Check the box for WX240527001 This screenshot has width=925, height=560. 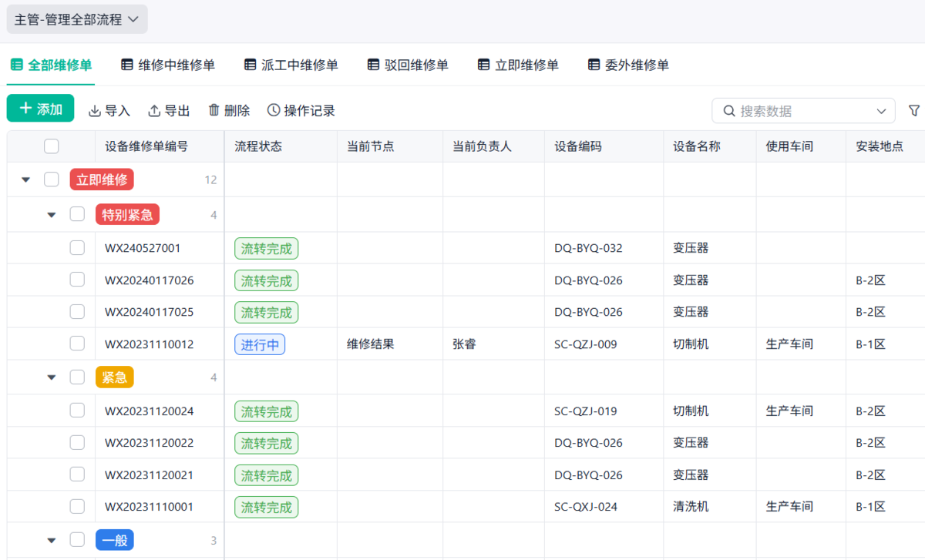(77, 247)
